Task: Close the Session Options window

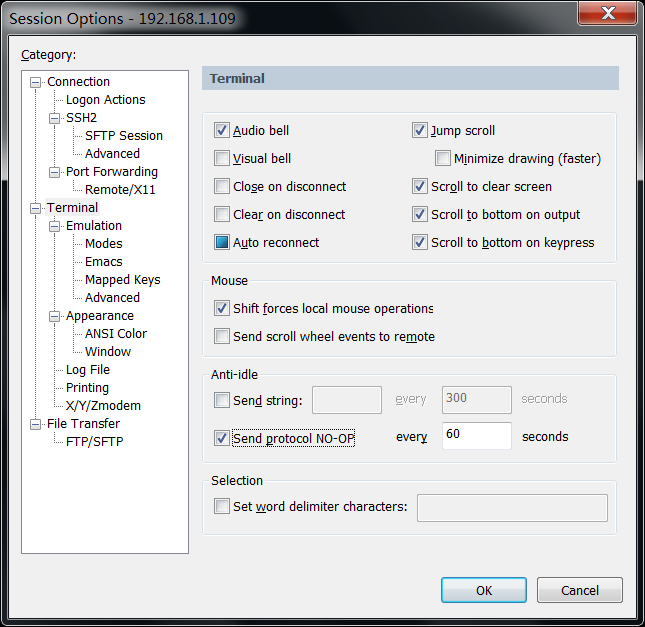Action: (x=608, y=13)
